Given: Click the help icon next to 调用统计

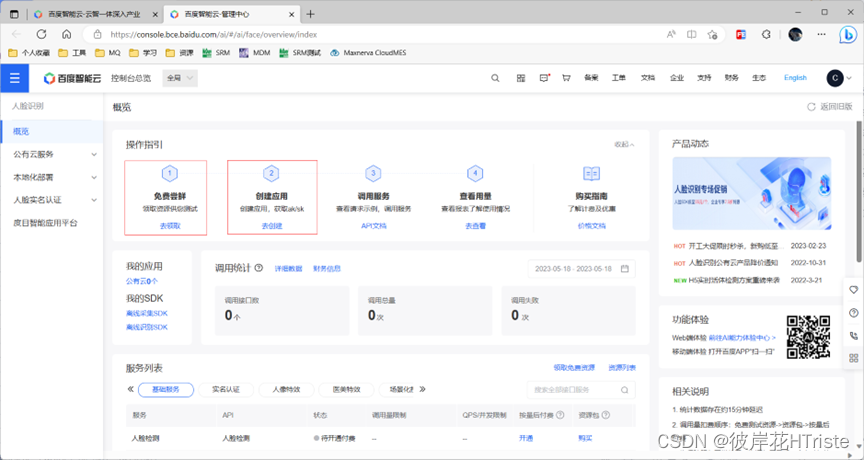Looking at the screenshot, I should tap(258, 268).
